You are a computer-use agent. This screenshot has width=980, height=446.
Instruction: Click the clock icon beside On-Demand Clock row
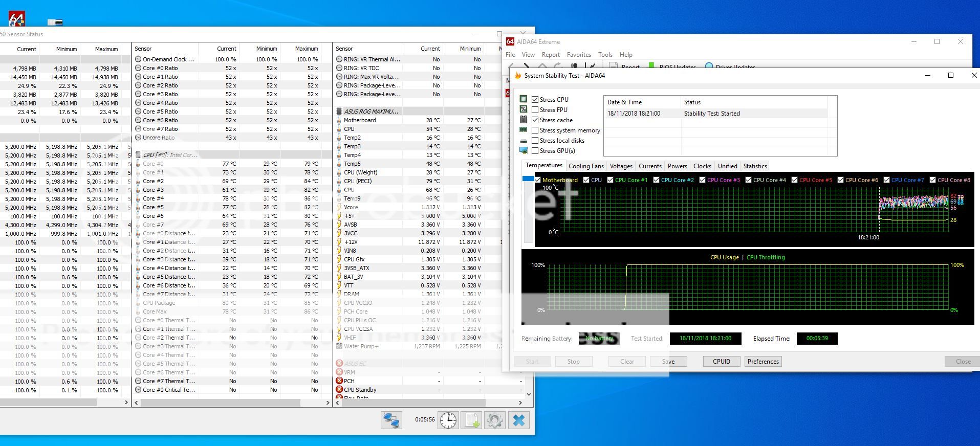(138, 59)
